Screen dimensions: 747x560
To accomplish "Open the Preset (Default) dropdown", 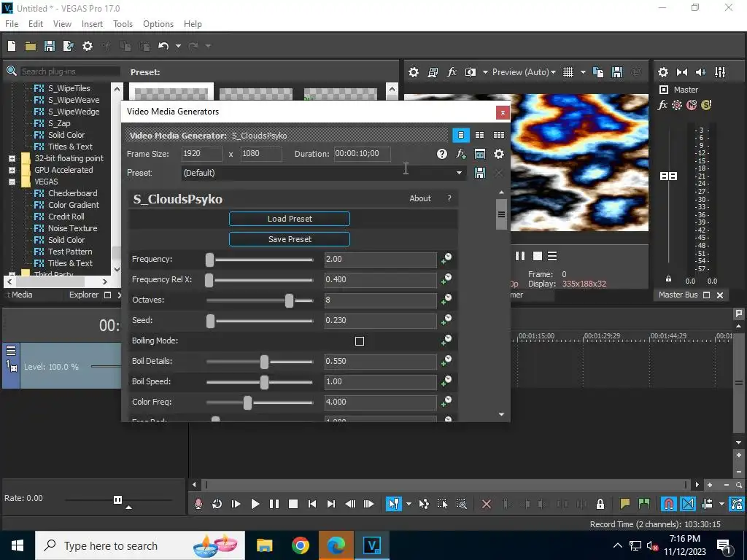I will pyautogui.click(x=323, y=173).
